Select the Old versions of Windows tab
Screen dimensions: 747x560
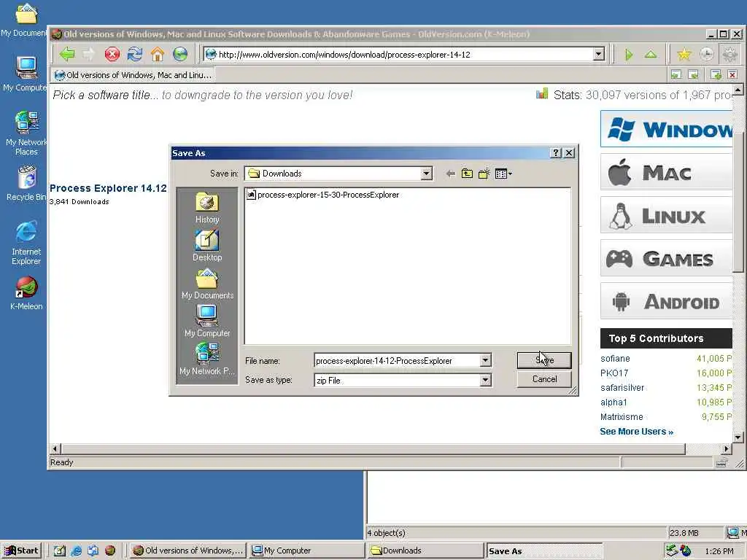(x=133, y=75)
